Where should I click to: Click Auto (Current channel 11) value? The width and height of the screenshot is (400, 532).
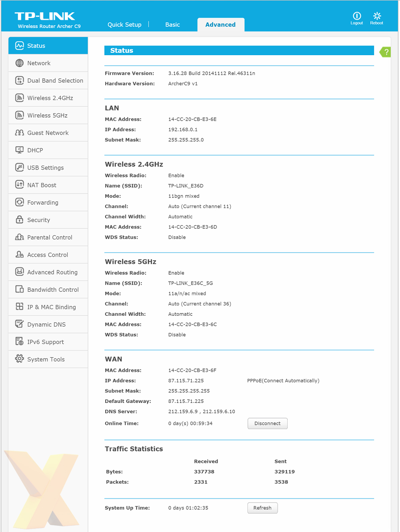pyautogui.click(x=200, y=206)
